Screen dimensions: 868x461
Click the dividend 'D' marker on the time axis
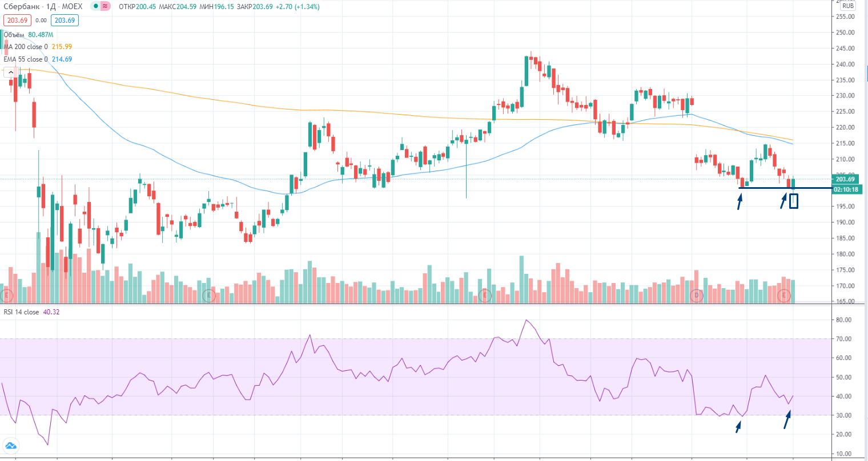(696, 295)
